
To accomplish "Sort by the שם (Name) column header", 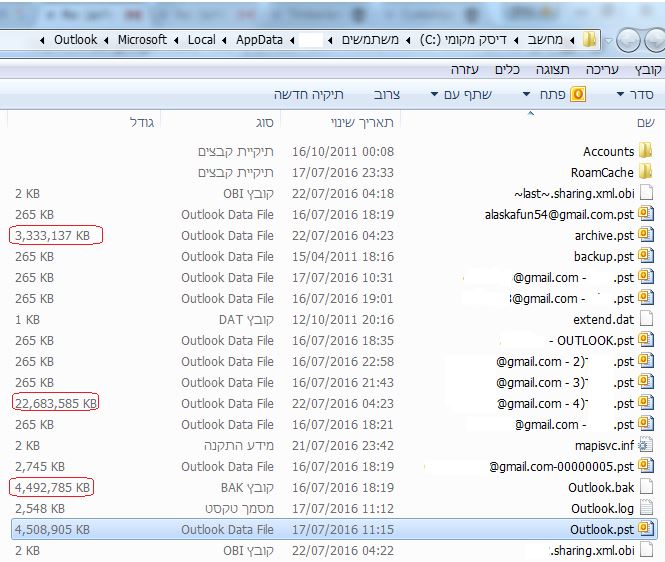I will tap(646, 123).
